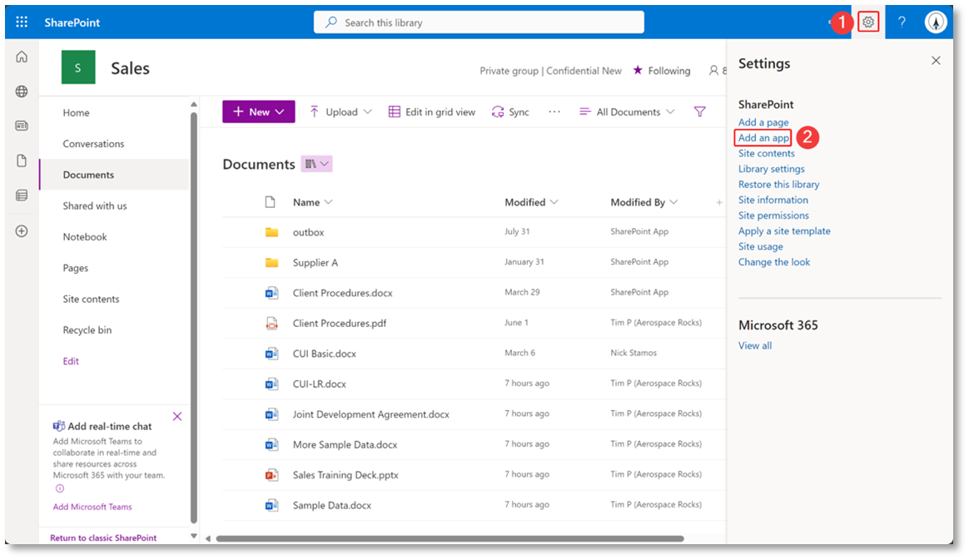Open the My sites globe icon
This screenshot has width=969, height=560.
(x=22, y=92)
